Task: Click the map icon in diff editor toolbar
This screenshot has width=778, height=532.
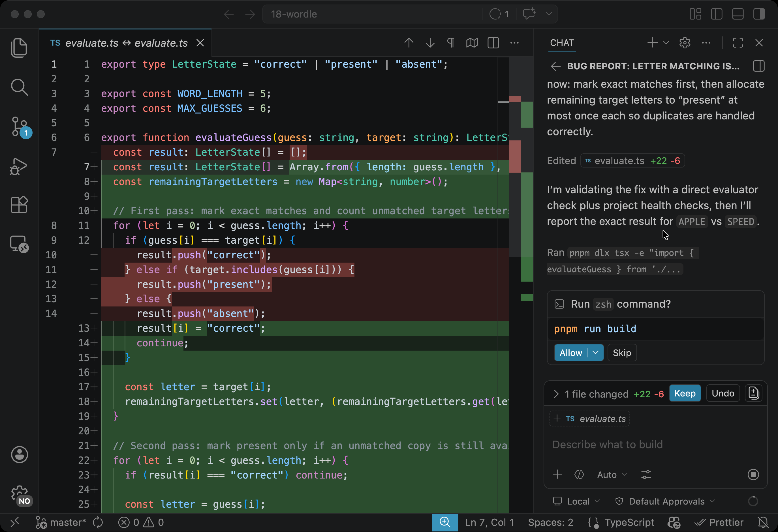Action: point(472,43)
